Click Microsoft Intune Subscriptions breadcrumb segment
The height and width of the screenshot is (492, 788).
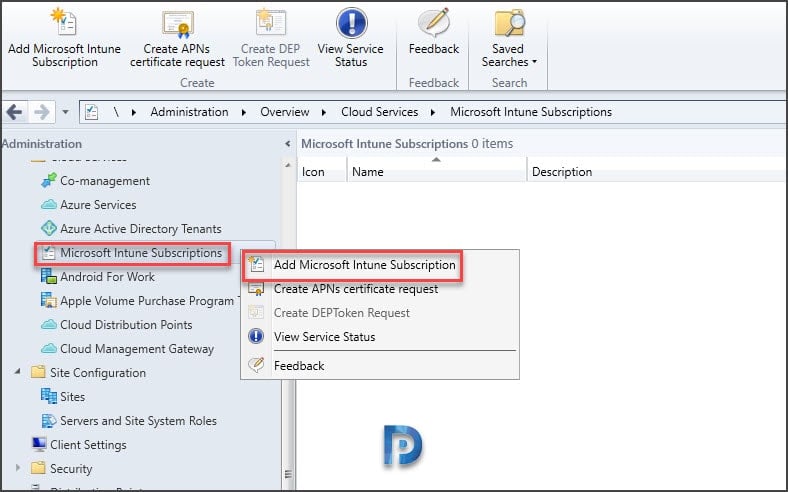pyautogui.click(x=531, y=112)
